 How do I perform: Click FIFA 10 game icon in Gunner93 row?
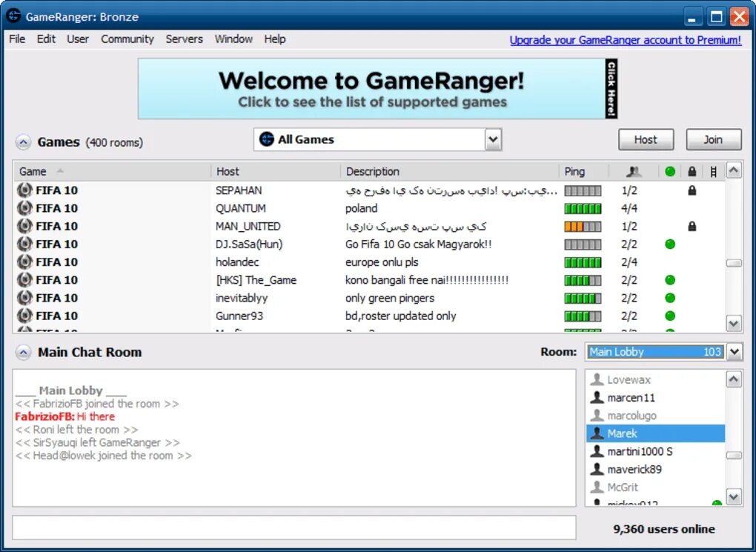click(24, 316)
